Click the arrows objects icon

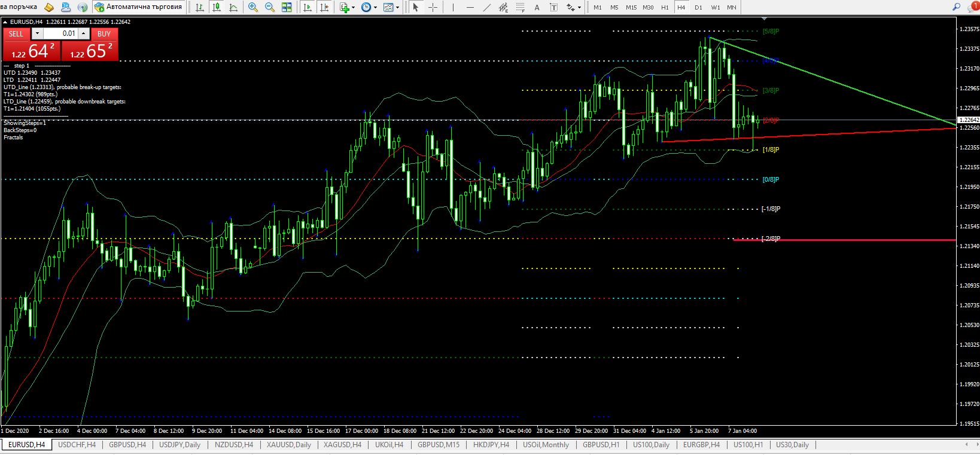571,7
